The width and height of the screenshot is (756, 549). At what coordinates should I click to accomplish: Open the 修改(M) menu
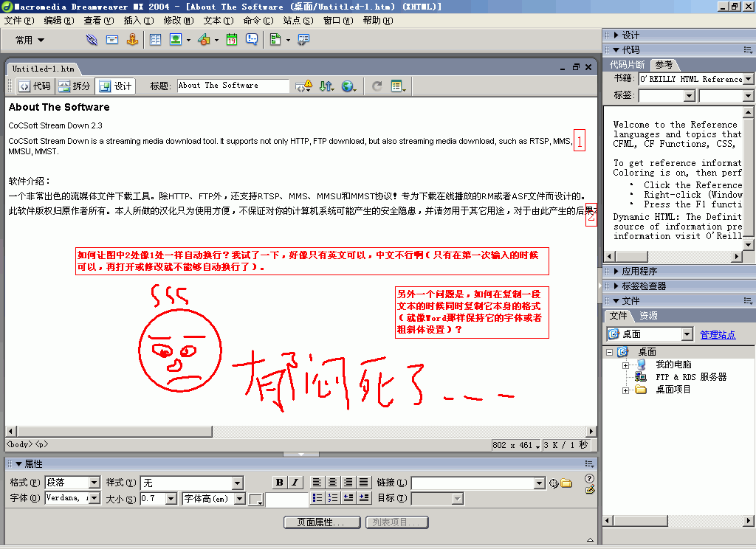[x=178, y=21]
